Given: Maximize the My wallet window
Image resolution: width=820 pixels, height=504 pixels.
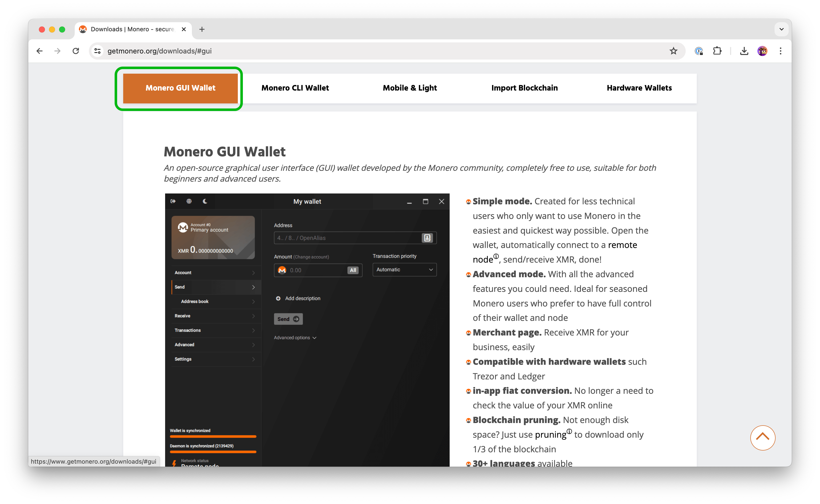Looking at the screenshot, I should (425, 201).
